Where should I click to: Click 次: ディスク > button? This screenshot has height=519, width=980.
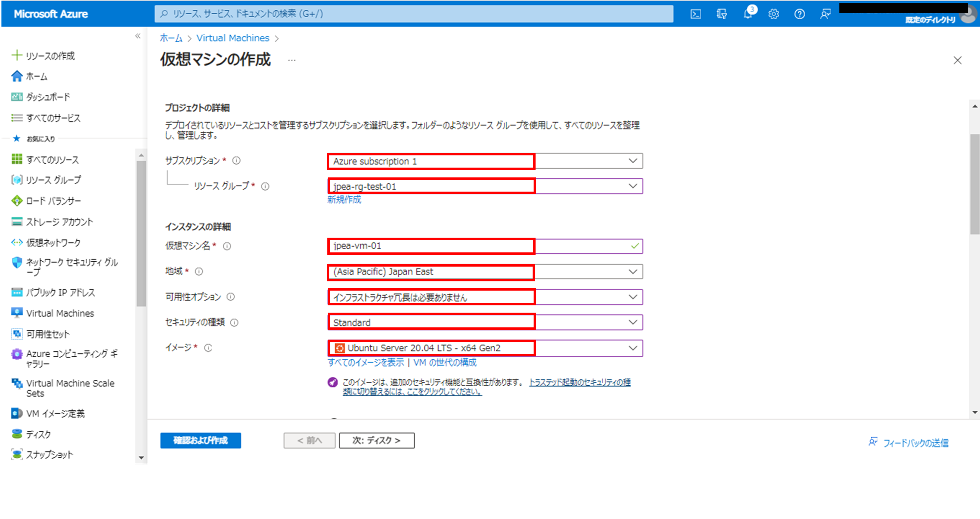tap(376, 441)
